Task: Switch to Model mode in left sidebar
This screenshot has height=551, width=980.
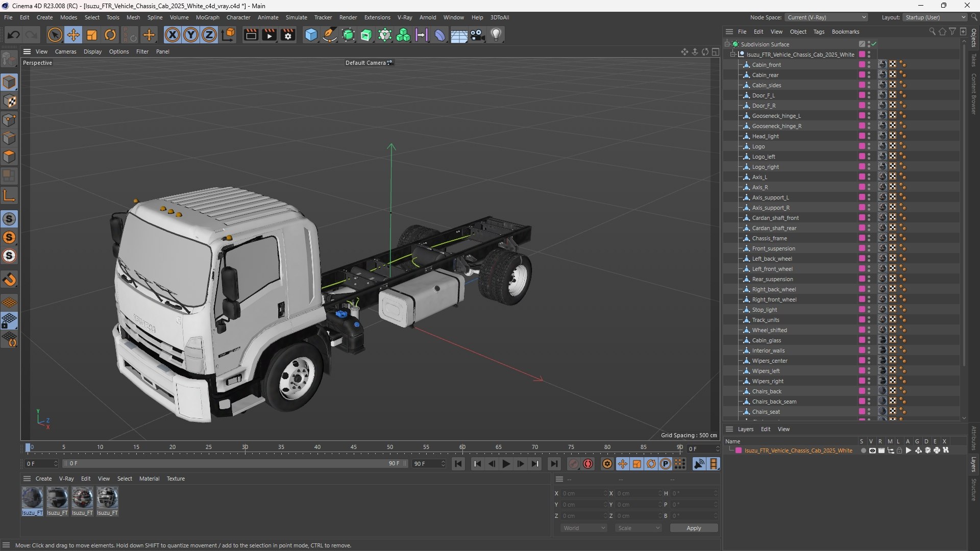Action: point(9,82)
